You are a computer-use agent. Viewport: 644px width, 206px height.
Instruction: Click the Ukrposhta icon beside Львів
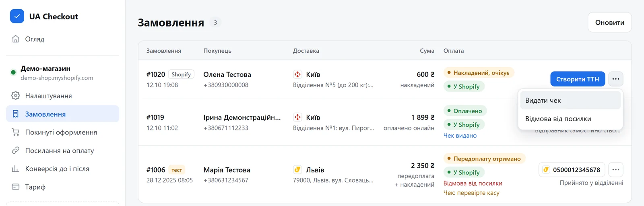(297, 170)
